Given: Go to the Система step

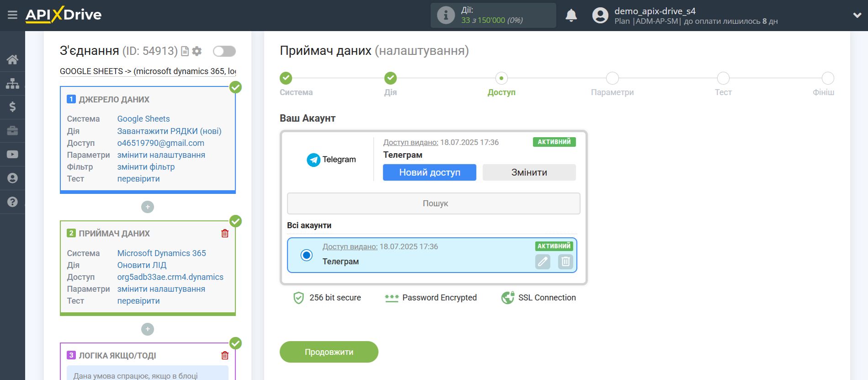Looking at the screenshot, I should (x=286, y=78).
